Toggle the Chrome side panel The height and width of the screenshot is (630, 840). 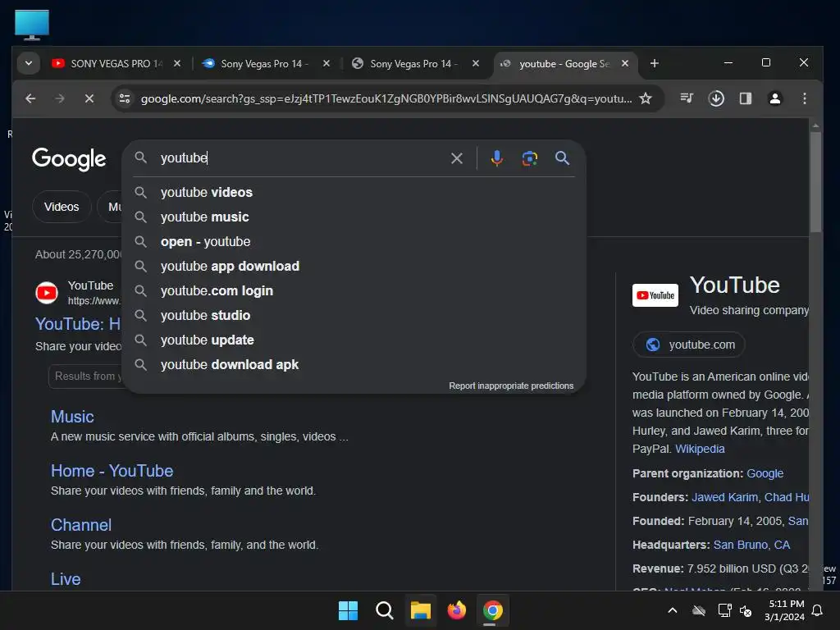[745, 98]
